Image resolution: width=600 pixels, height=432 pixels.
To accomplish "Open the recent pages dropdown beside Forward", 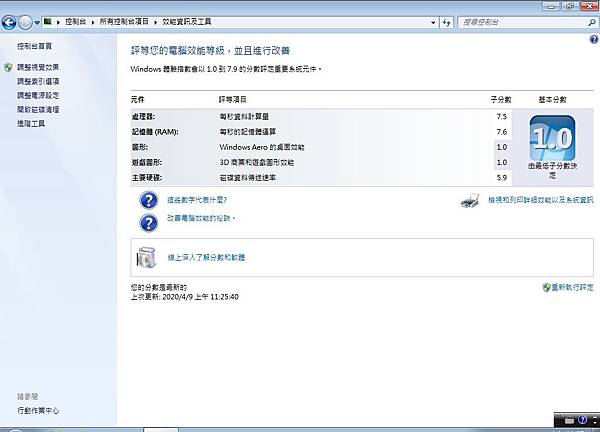I will tap(37, 23).
